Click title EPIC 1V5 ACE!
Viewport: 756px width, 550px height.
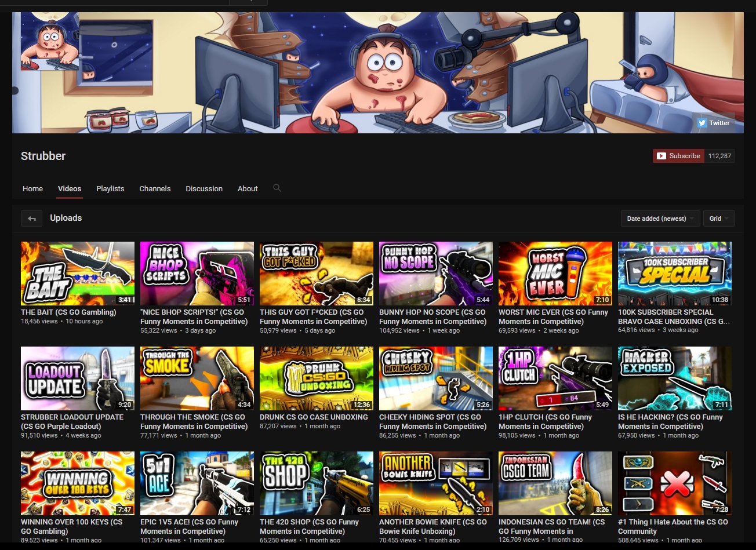[190, 527]
